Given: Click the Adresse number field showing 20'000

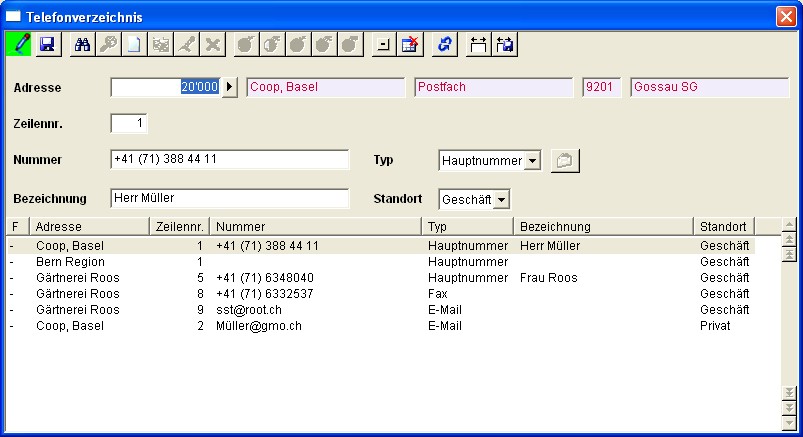Looking at the screenshot, I should coord(165,87).
